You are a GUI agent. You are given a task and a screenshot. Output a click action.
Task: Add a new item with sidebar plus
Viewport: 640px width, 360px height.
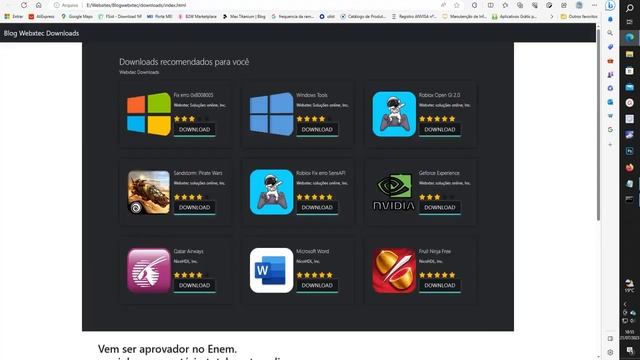(x=610, y=144)
